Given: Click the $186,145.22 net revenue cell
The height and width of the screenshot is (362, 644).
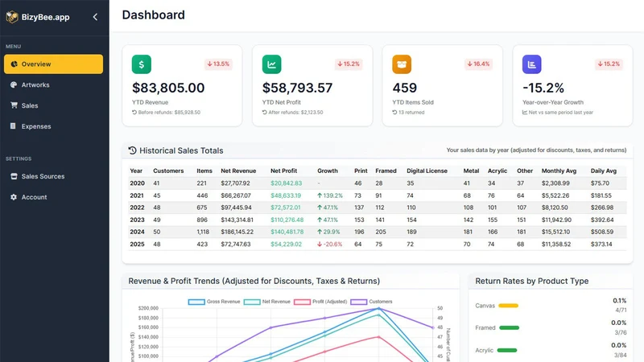Looking at the screenshot, I should pos(237,232).
